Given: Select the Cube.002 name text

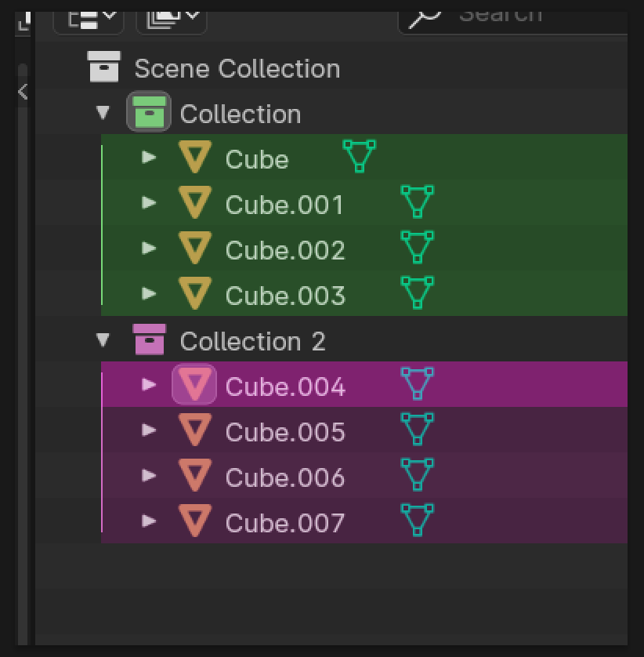Looking at the screenshot, I should click(284, 250).
